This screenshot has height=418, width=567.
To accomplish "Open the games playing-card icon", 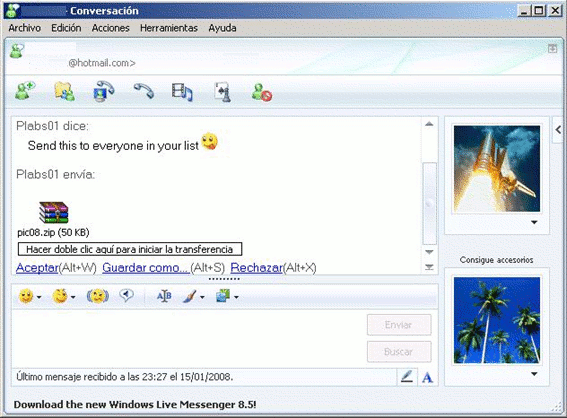I will coord(222,92).
